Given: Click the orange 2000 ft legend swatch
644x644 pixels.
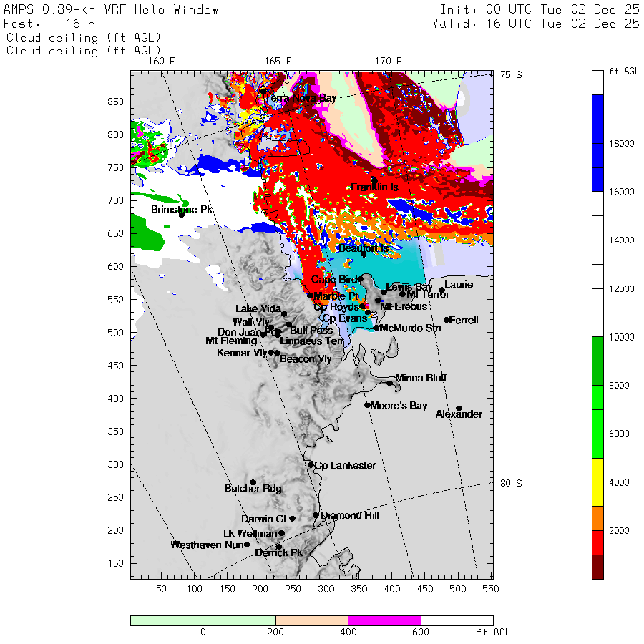Looking at the screenshot, I should pyautogui.click(x=598, y=518).
